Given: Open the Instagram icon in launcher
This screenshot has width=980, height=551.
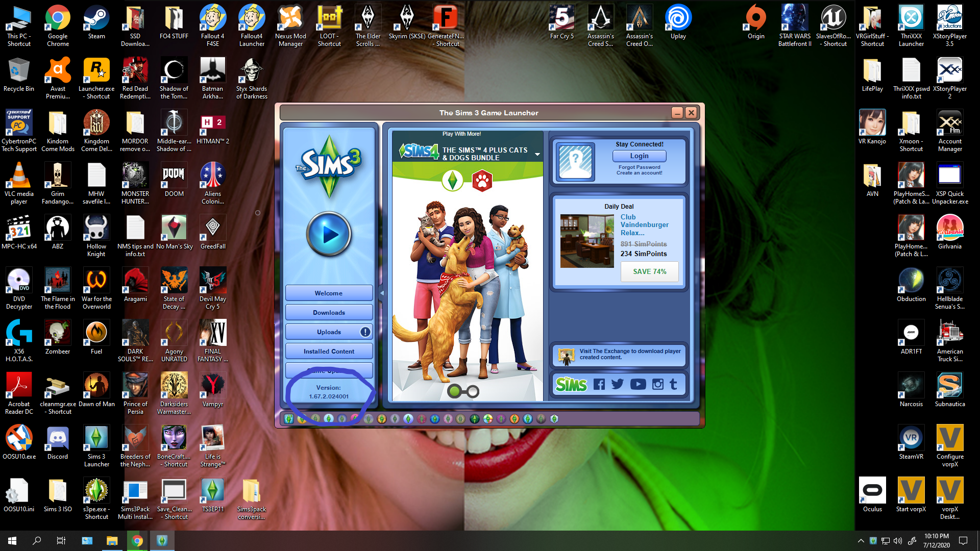Looking at the screenshot, I should (658, 384).
